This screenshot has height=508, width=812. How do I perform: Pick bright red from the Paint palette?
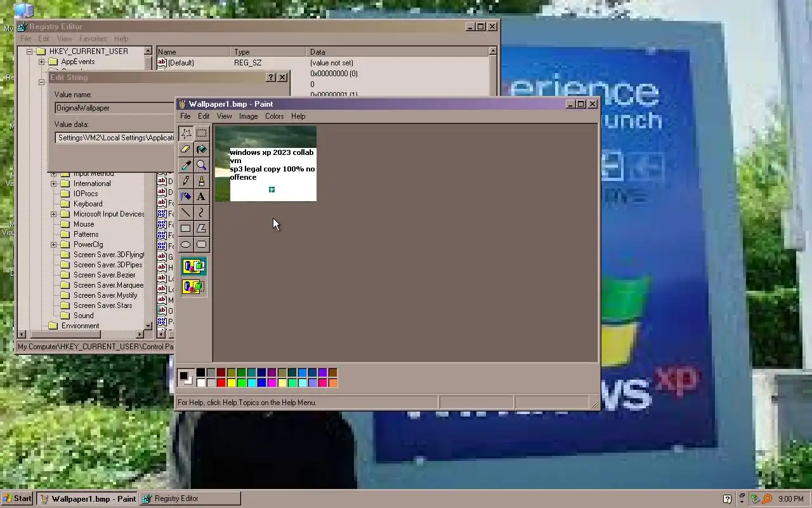click(221, 382)
